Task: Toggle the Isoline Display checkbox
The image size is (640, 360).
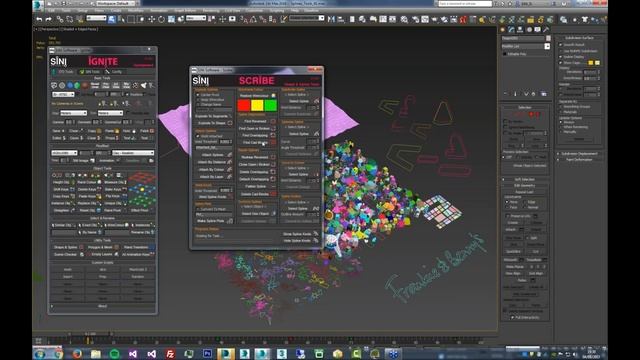Action: coord(561,57)
